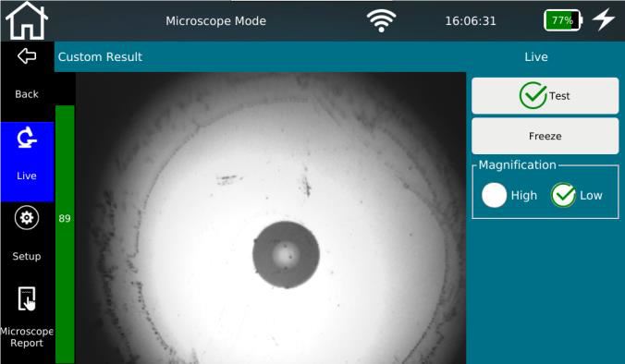Open the Microscope Report icon

pyautogui.click(x=27, y=298)
